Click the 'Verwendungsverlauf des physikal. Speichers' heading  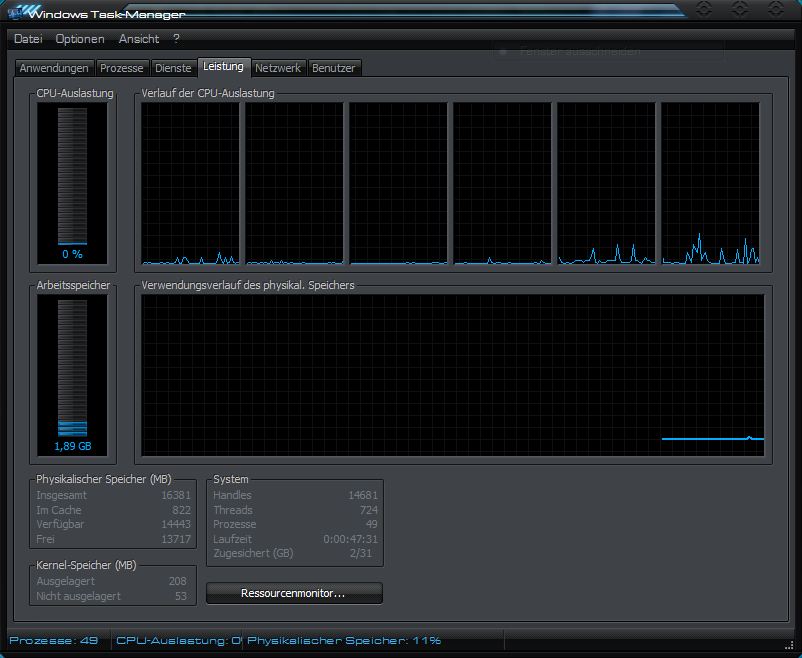pyautogui.click(x=248, y=286)
